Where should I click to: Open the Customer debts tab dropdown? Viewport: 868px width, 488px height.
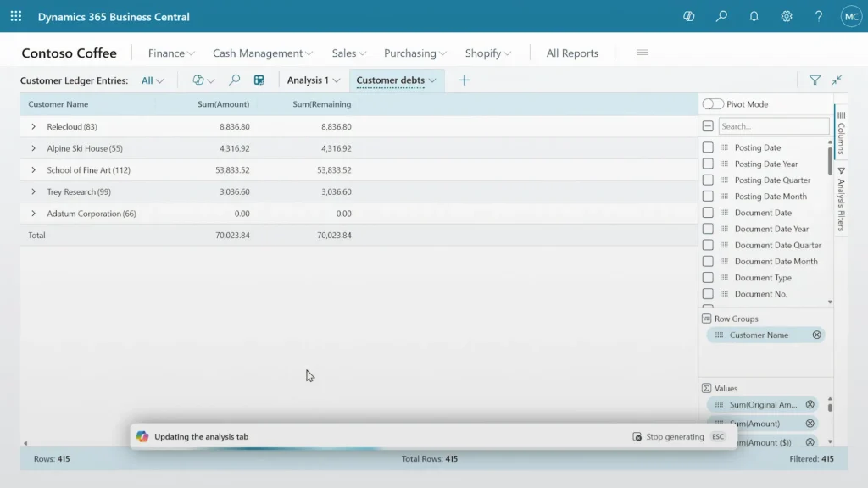click(x=431, y=80)
